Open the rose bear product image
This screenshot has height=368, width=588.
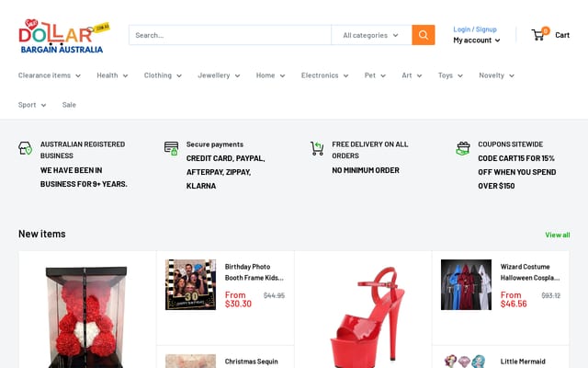coord(86,316)
